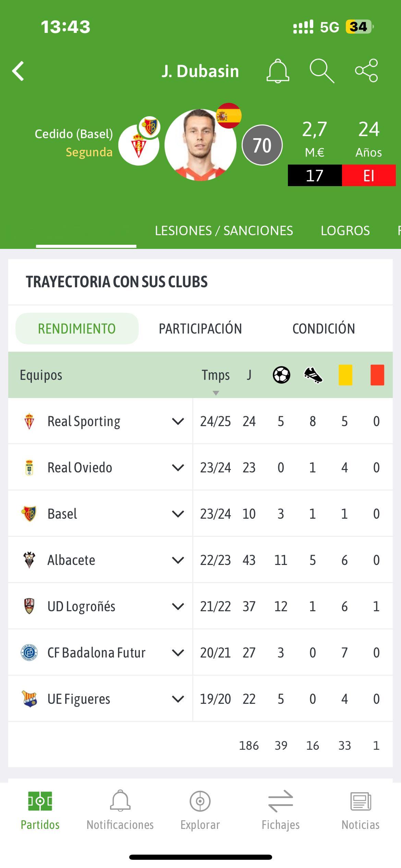
Task: Sort by goals ball icon column
Action: click(x=281, y=375)
